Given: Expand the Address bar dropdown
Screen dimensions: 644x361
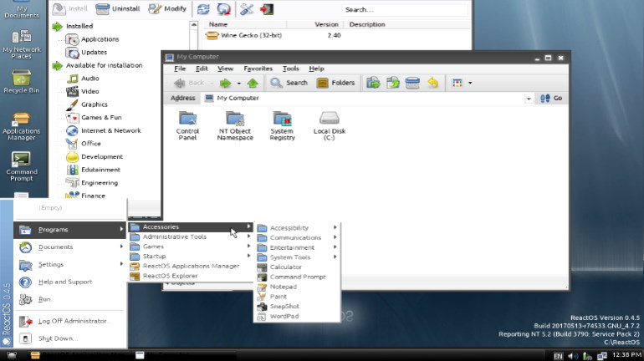Looking at the screenshot, I should pyautogui.click(x=529, y=99).
